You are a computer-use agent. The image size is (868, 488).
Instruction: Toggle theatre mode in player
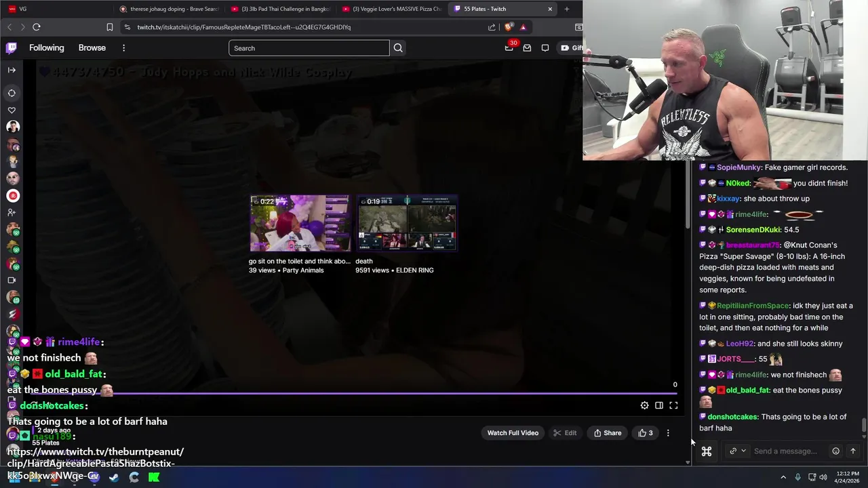tap(659, 405)
